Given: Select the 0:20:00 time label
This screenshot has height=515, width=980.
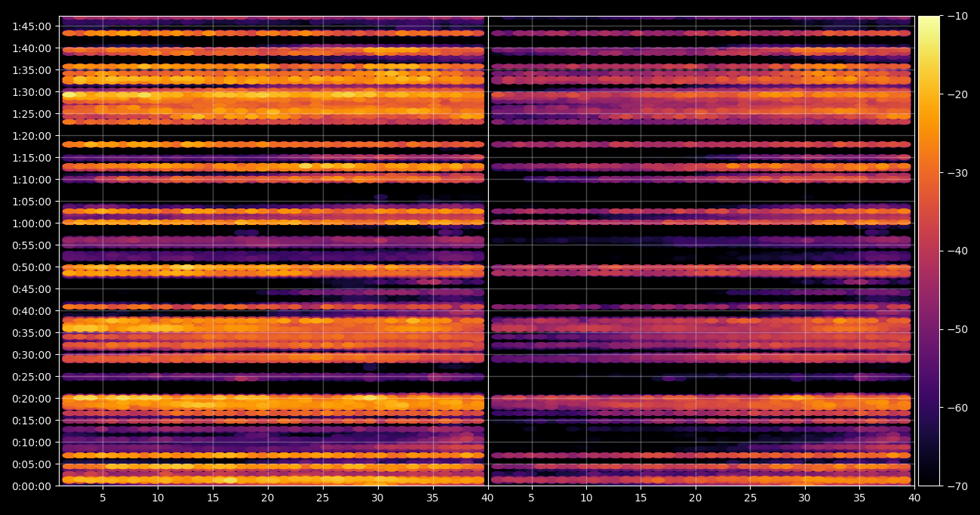Looking at the screenshot, I should 32,398.
